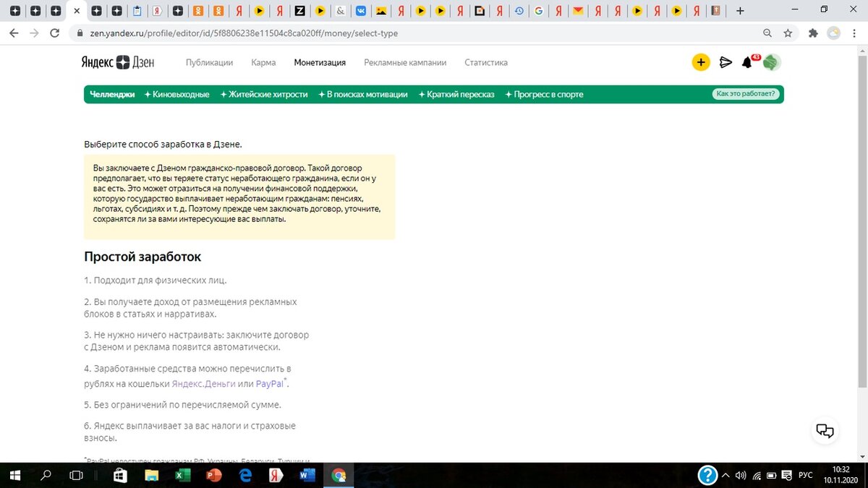Open Task View on the taskbar
This screenshot has width=868, height=488.
pyautogui.click(x=76, y=475)
